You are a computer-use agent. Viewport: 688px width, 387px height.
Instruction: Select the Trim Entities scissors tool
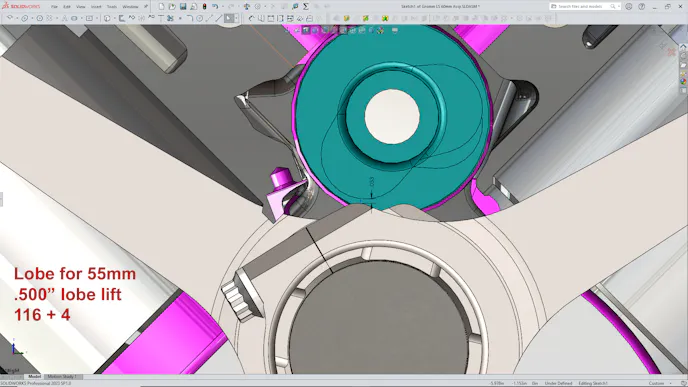(x=170, y=18)
